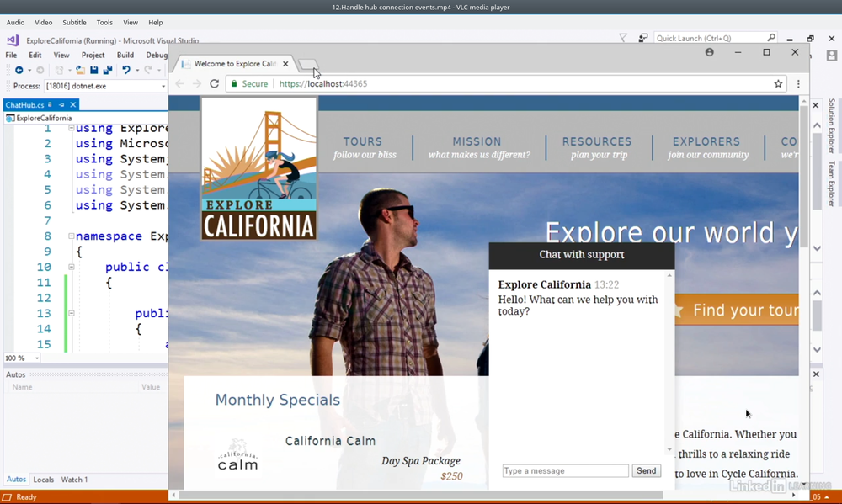Open VLC Audio menu
This screenshot has width=842, height=504.
[15, 23]
